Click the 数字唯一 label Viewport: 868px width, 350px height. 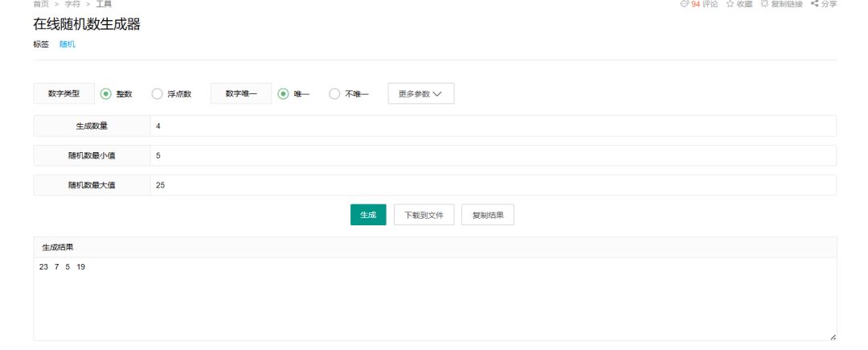241,93
